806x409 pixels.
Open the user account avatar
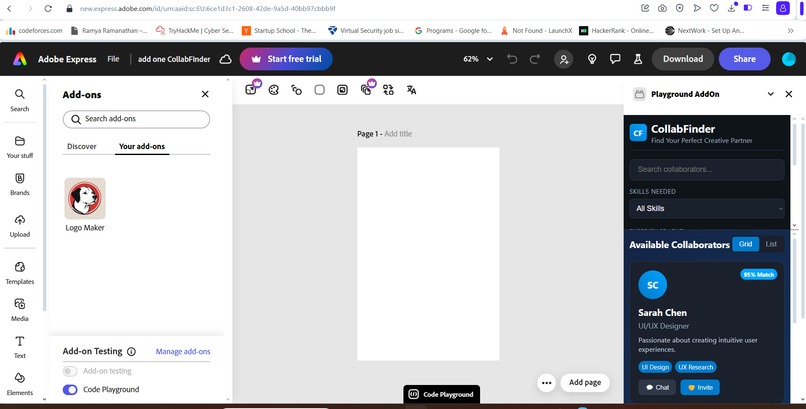(x=789, y=59)
